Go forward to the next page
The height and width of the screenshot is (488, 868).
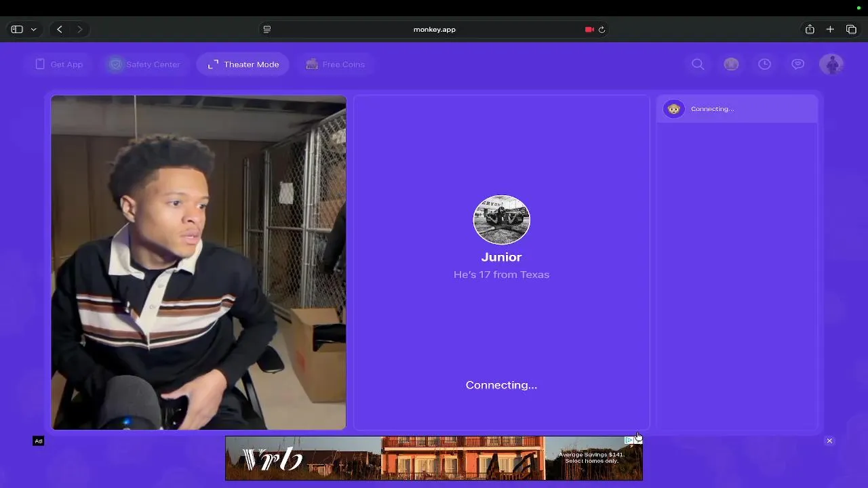[x=79, y=29]
